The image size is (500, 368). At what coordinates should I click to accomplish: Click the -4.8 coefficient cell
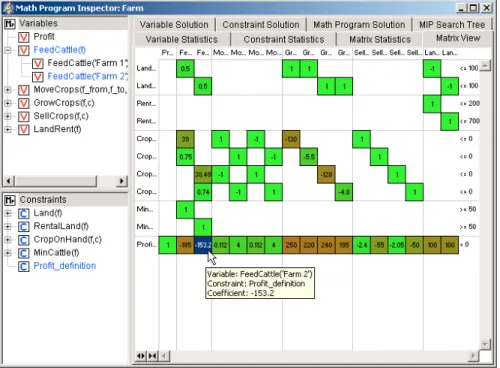pyautogui.click(x=344, y=192)
